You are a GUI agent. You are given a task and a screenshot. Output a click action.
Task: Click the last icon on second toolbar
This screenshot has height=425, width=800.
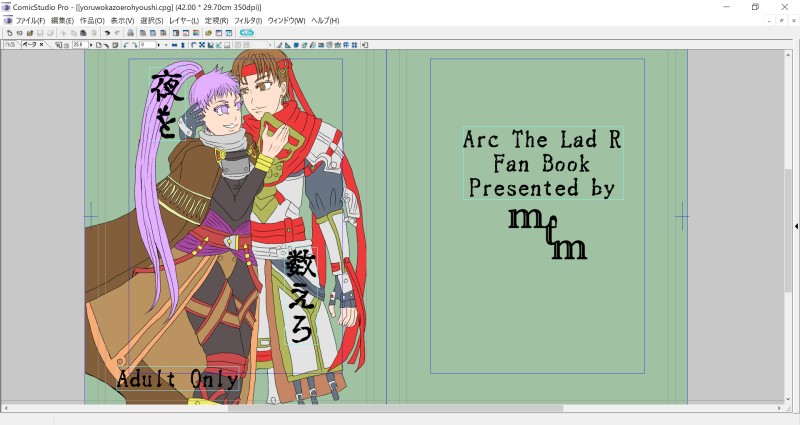coord(365,45)
